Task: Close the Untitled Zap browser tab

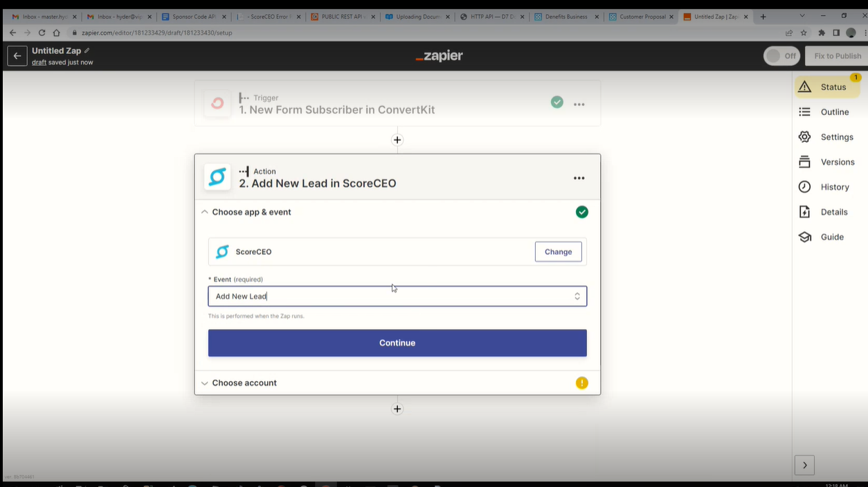Action: 745,17
